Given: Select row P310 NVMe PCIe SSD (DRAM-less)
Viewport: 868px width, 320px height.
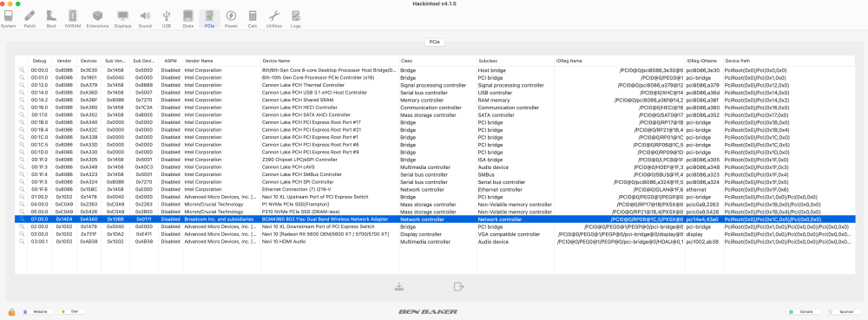Looking at the screenshot, I should click(436, 212).
